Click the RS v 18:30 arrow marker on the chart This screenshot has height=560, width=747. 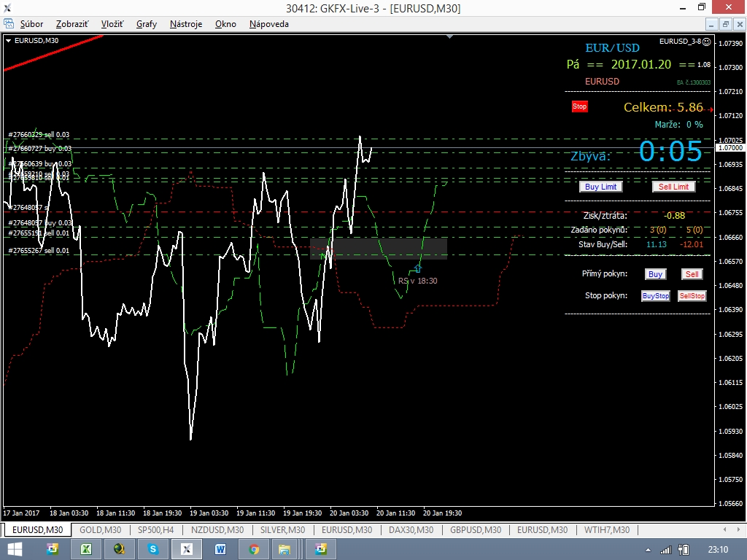point(417,269)
